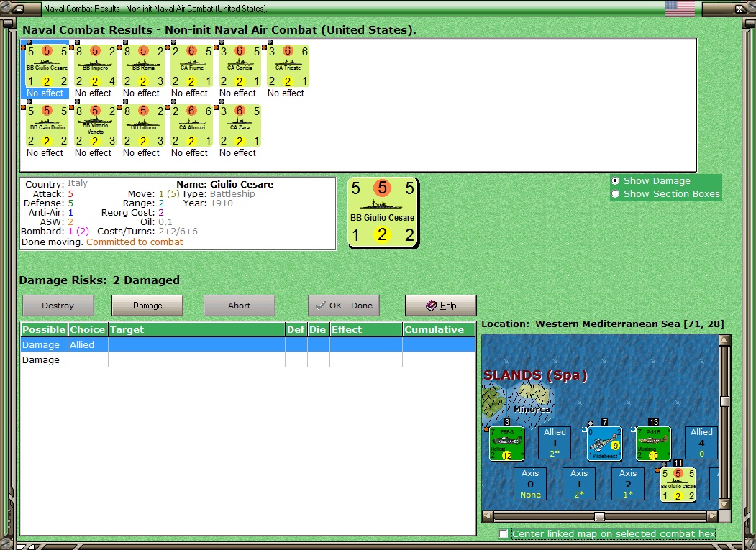The height and width of the screenshot is (550, 756).
Task: Close the Naval Combat Results window
Action: coord(740,9)
